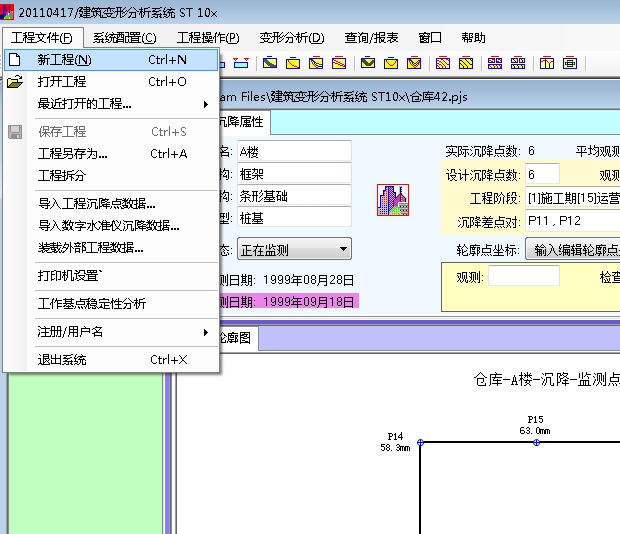Viewport: 620px width, 534px height.
Task: Click the dark green V-shaped profile icon
Action: click(368, 63)
